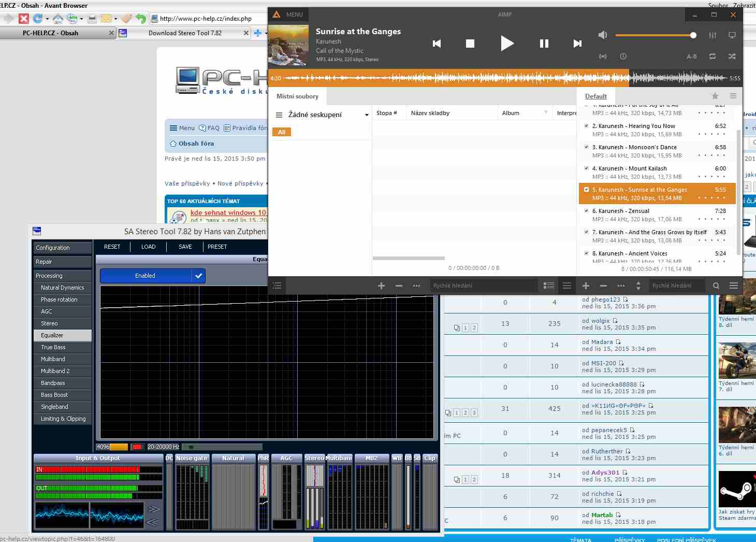Select True Bass in Stereo Tool sidebar
Image resolution: width=756 pixels, height=542 pixels.
click(53, 347)
